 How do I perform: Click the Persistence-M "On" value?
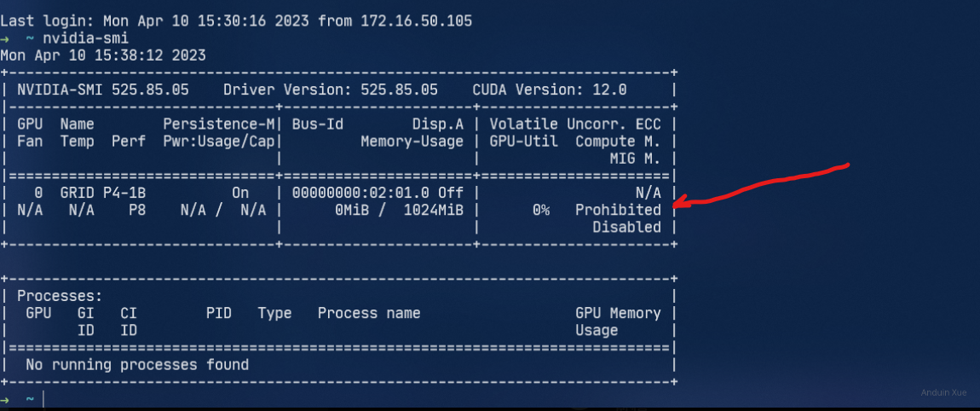240,193
